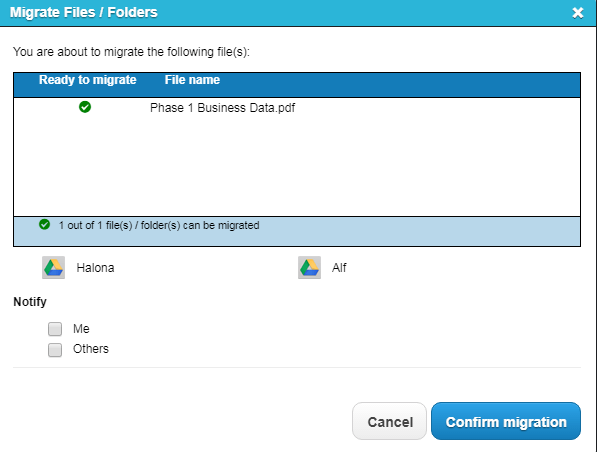Confirm migration of the file
Viewport: 597px width, 452px height.
pyautogui.click(x=506, y=421)
